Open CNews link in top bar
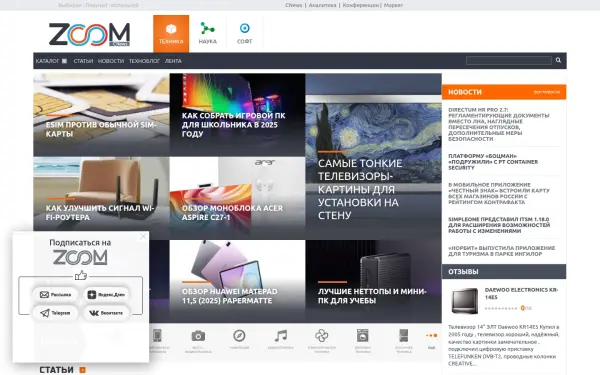The width and height of the screenshot is (600, 375). (293, 5)
